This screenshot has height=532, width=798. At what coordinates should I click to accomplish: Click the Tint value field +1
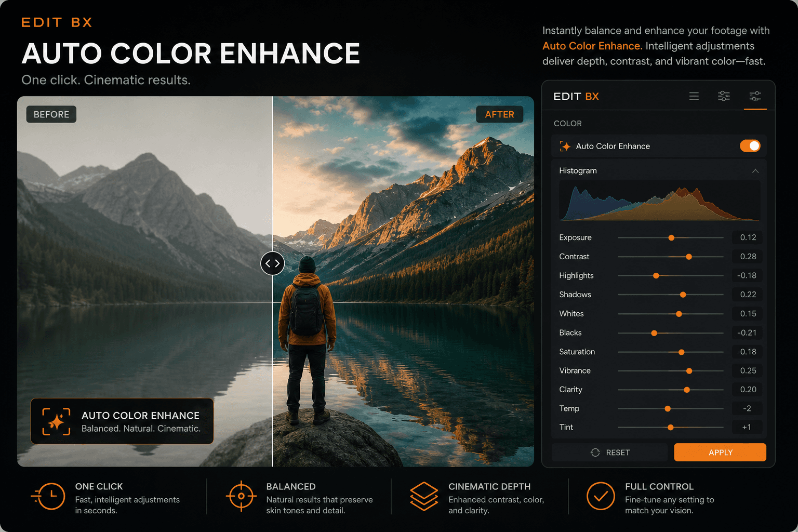point(748,427)
